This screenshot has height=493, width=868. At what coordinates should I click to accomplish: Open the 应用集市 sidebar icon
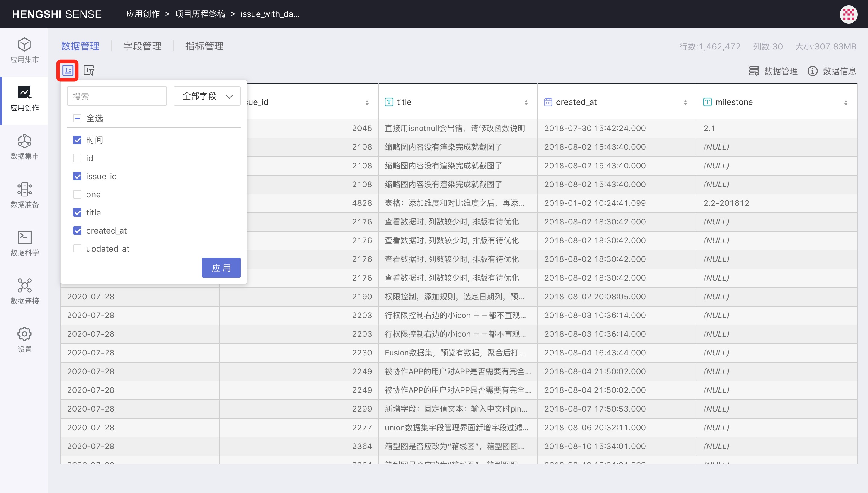[x=24, y=44]
